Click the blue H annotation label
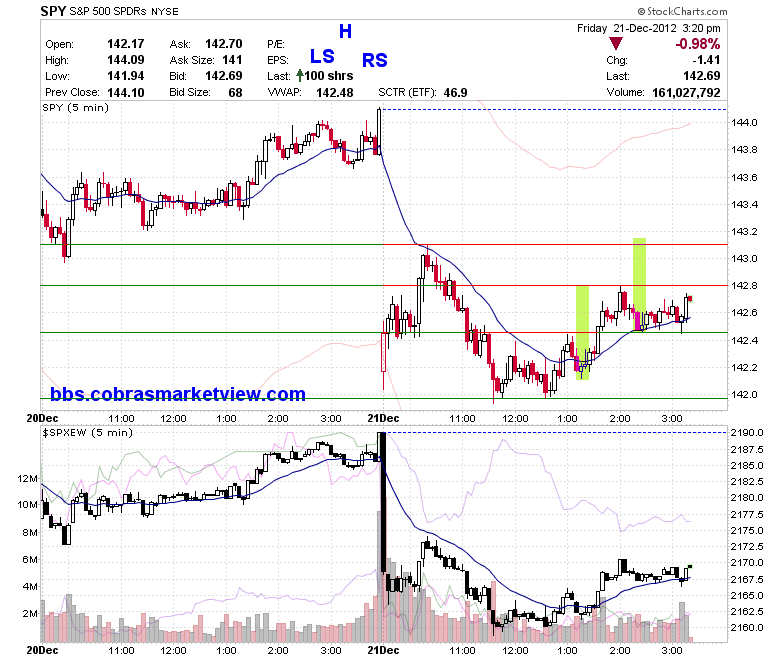The image size is (780, 659). coord(345,31)
